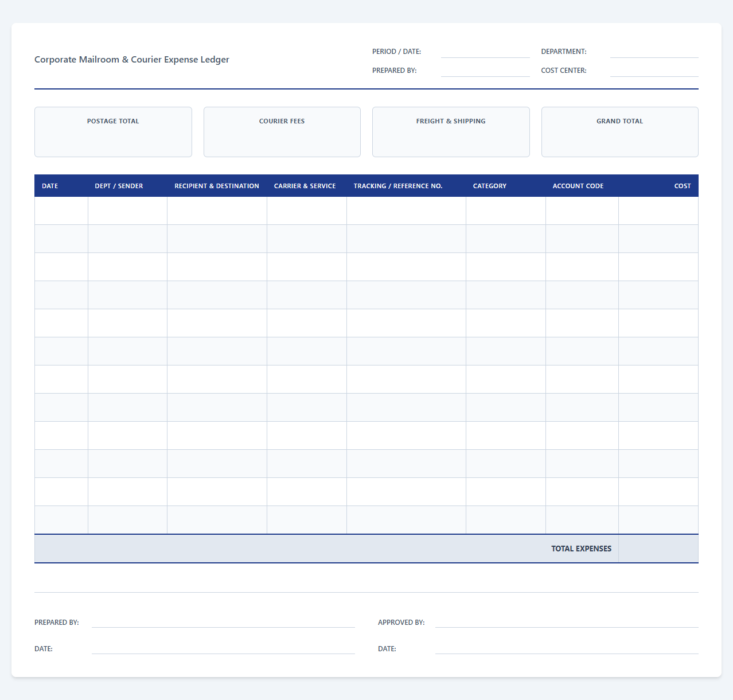Click the RECIPIENT & DESTINATION column header
Screen dimensions: 733x700
pyautogui.click(x=217, y=186)
